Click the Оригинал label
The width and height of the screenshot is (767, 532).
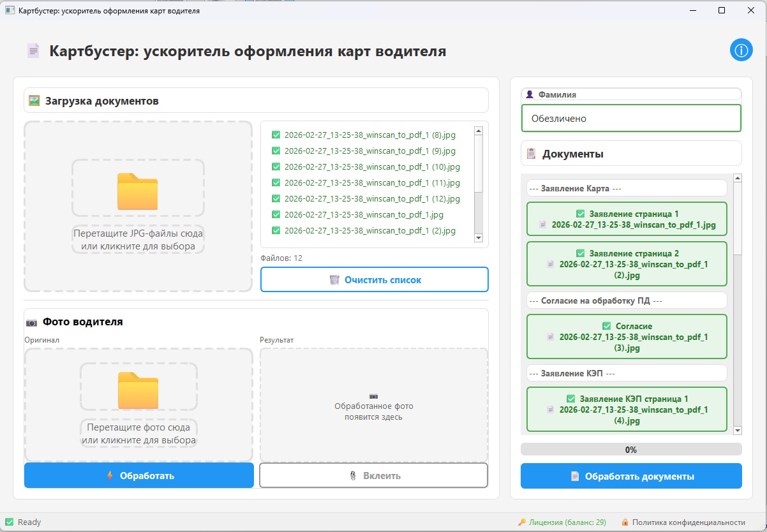point(41,340)
